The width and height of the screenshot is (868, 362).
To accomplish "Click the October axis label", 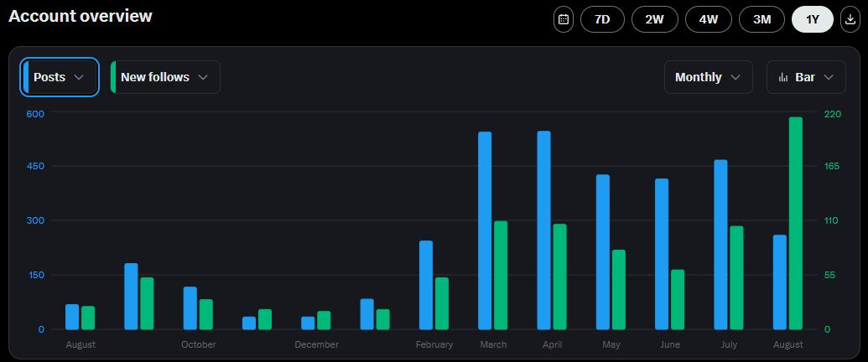I will [199, 344].
